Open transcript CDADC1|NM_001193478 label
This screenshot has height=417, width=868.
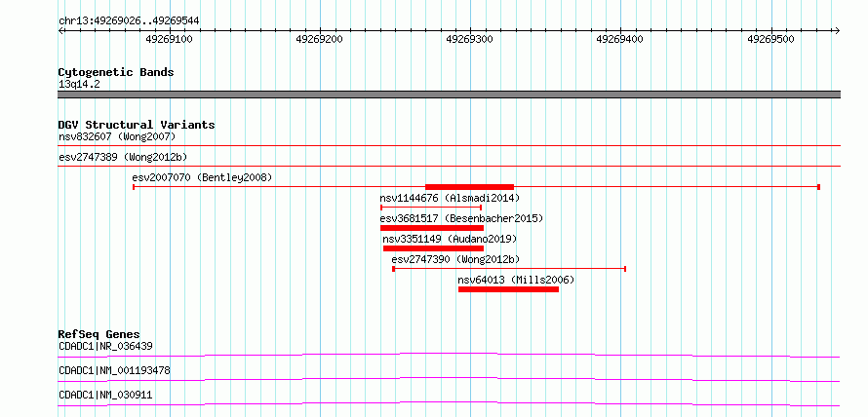[114, 370]
